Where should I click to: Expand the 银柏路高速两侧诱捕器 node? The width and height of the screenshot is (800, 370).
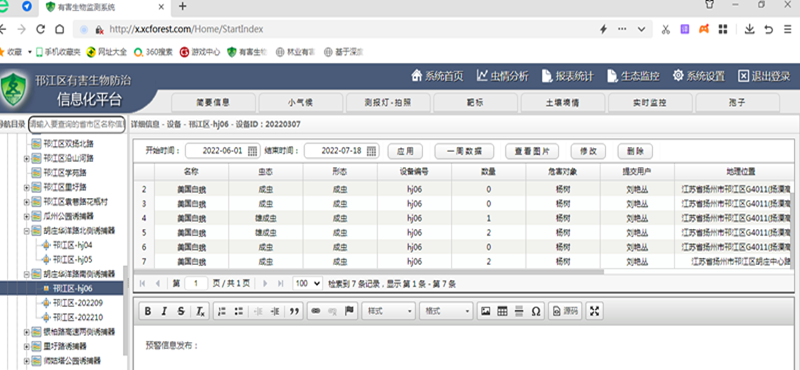27,332
